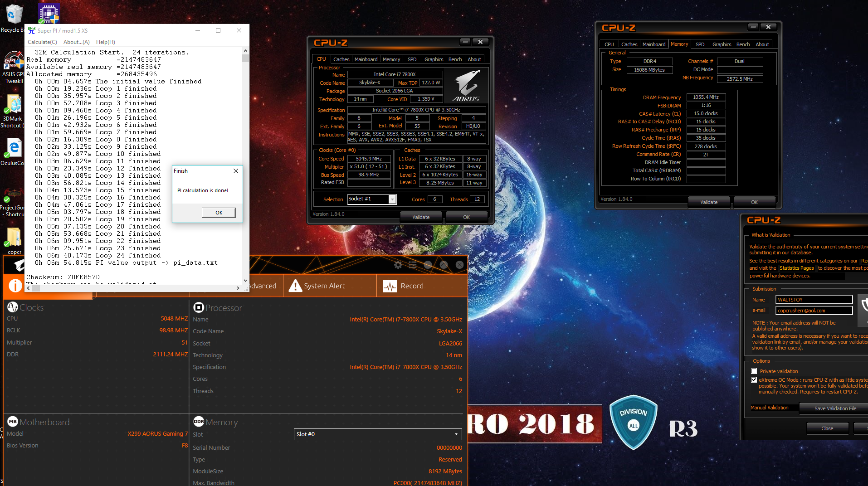Open the About...(A) menu in Super PI
Viewport: 868px width, 486px height.
(76, 42)
